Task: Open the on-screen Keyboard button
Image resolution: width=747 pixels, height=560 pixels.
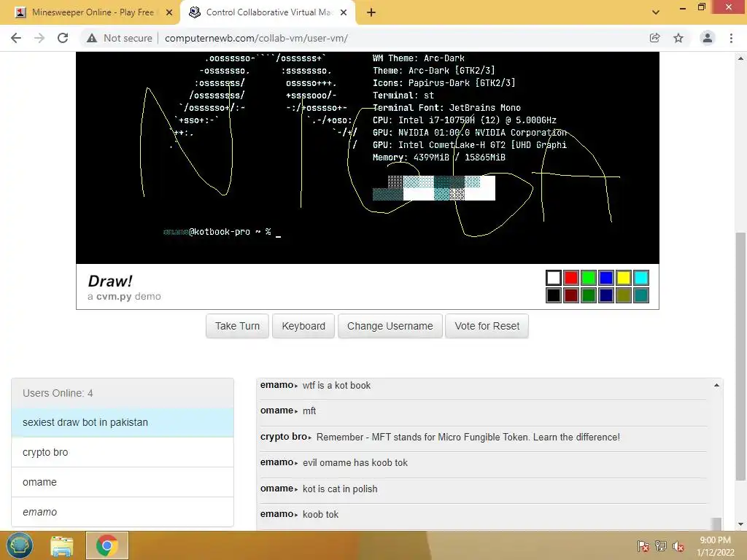Action: tap(303, 326)
